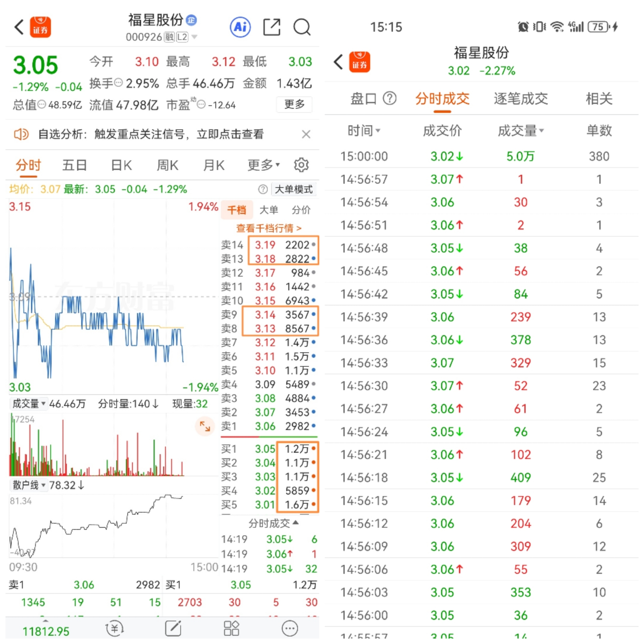This screenshot has height=644, width=644.
Task: Tap the 证券 app icon on right page
Action: (x=360, y=62)
